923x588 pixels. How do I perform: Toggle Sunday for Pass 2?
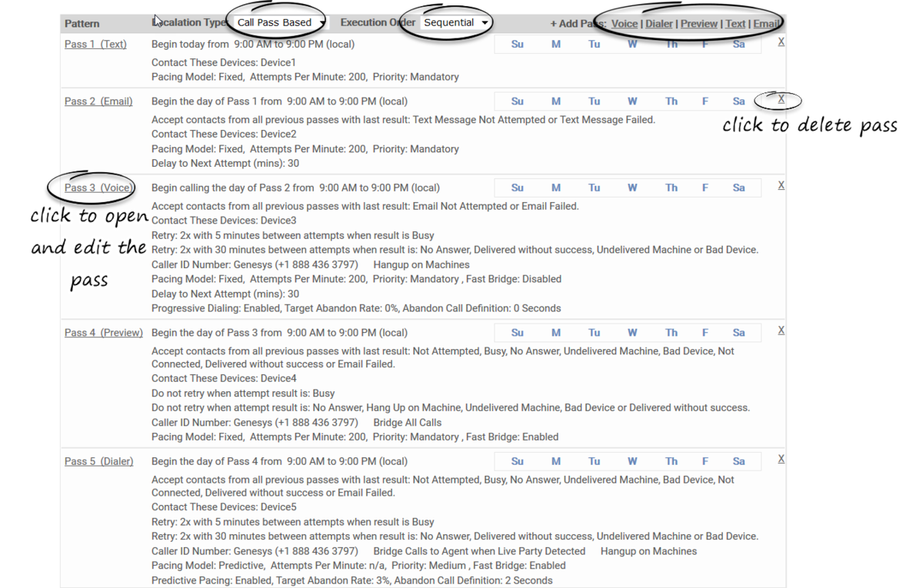[517, 101]
